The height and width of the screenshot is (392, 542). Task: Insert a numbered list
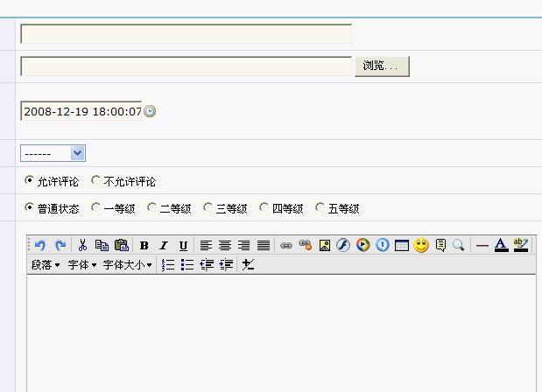click(x=168, y=265)
